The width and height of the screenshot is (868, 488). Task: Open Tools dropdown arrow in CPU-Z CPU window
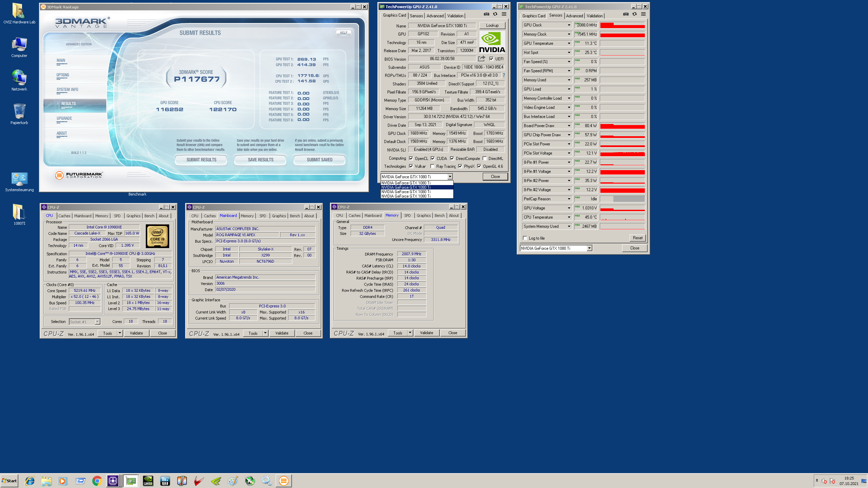(120, 333)
